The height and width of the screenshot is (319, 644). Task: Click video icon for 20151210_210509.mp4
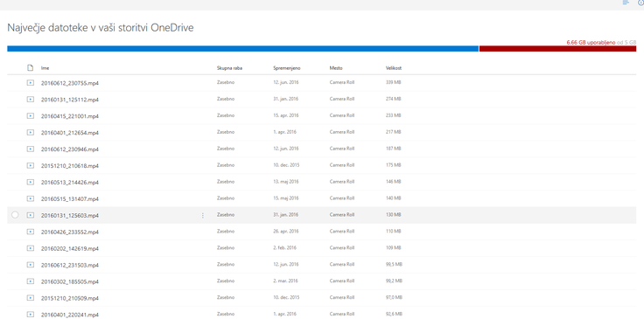30,298
